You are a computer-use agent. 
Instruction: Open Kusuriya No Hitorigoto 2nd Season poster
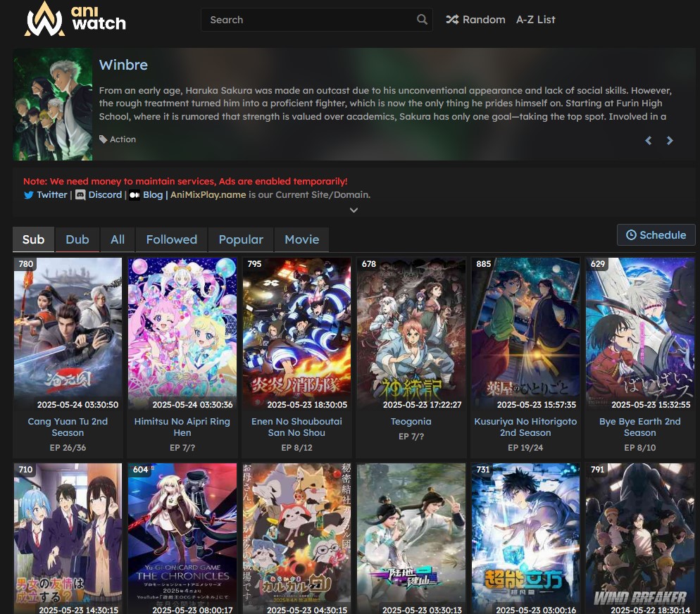[x=525, y=332]
